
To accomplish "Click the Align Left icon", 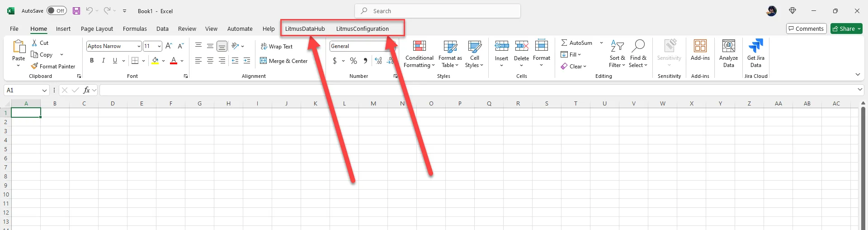I will coord(198,61).
